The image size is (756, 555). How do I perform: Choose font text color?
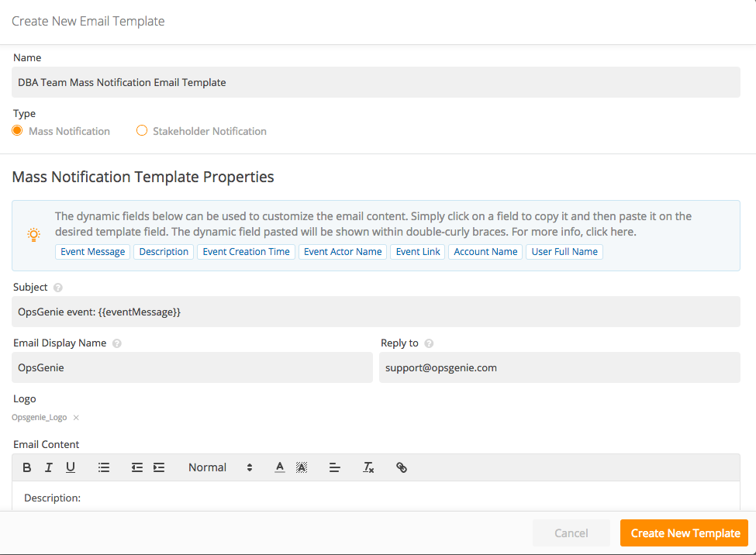coord(280,467)
